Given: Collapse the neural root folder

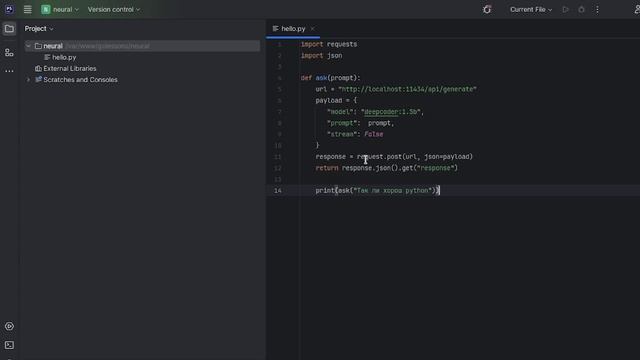Looking at the screenshot, I should 28,46.
